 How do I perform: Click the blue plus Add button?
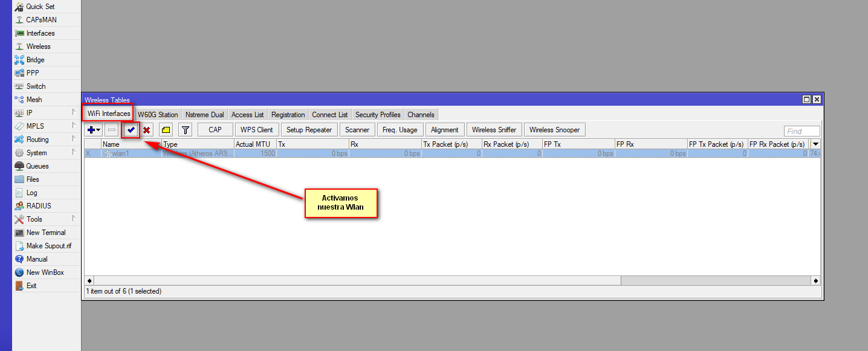[93, 130]
